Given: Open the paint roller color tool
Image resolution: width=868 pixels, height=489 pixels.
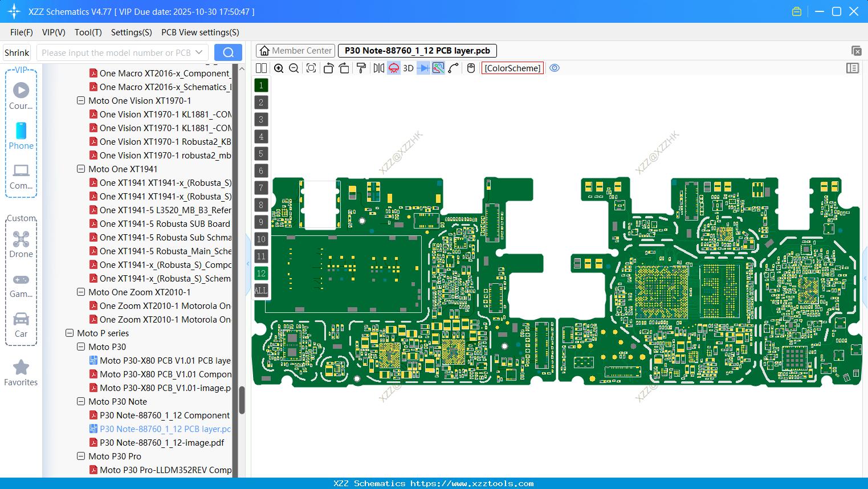Looking at the screenshot, I should [x=361, y=68].
